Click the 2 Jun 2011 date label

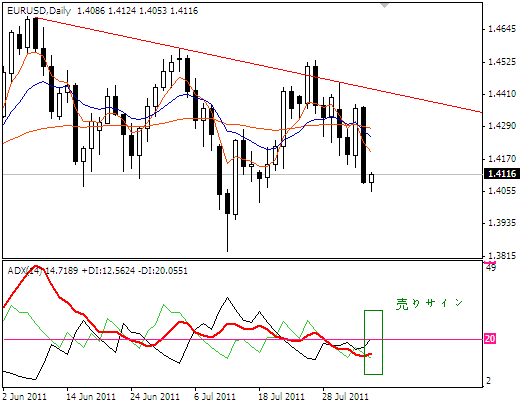pos(24,397)
